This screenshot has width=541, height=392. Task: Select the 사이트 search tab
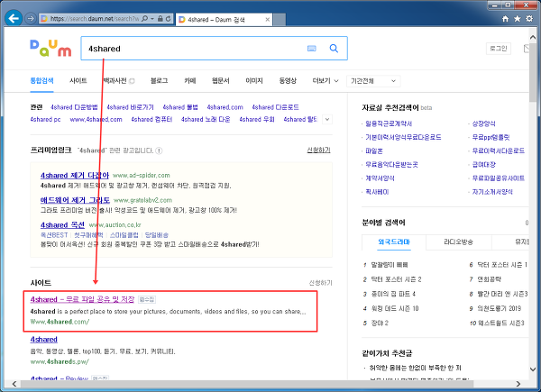point(78,81)
